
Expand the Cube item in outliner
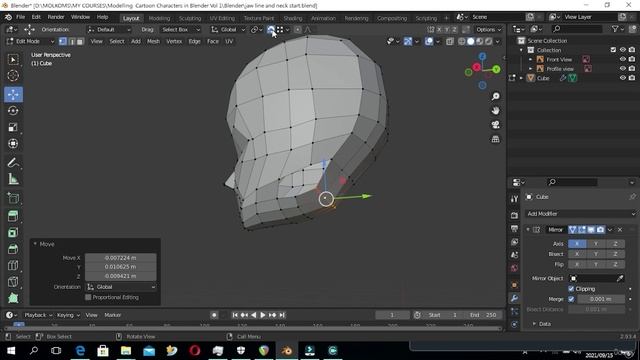521,78
